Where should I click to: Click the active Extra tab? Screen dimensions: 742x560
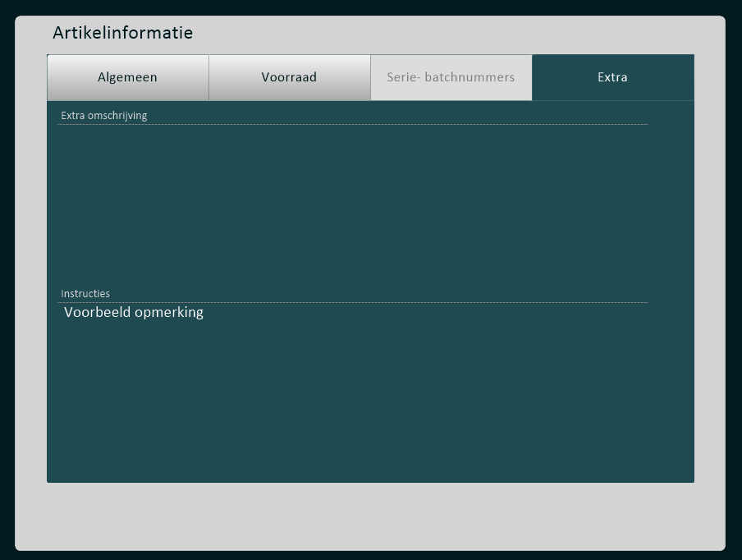pyautogui.click(x=612, y=77)
